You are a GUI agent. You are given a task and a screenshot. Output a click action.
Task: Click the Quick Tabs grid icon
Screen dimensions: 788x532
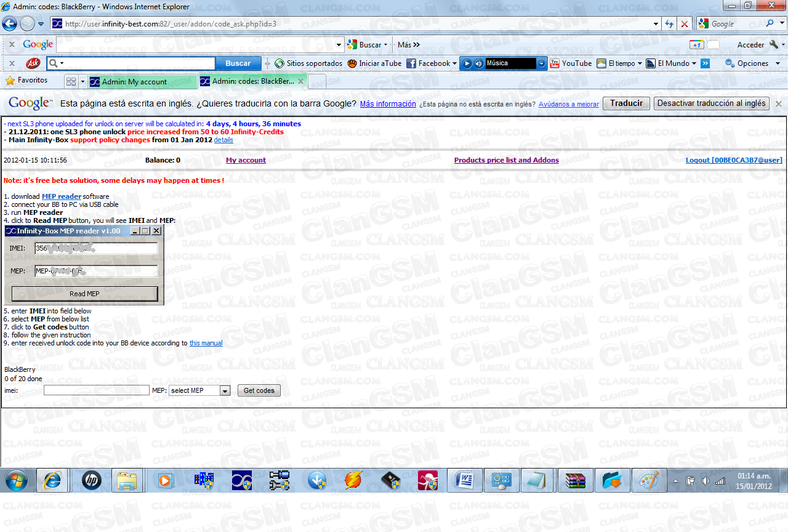click(71, 81)
